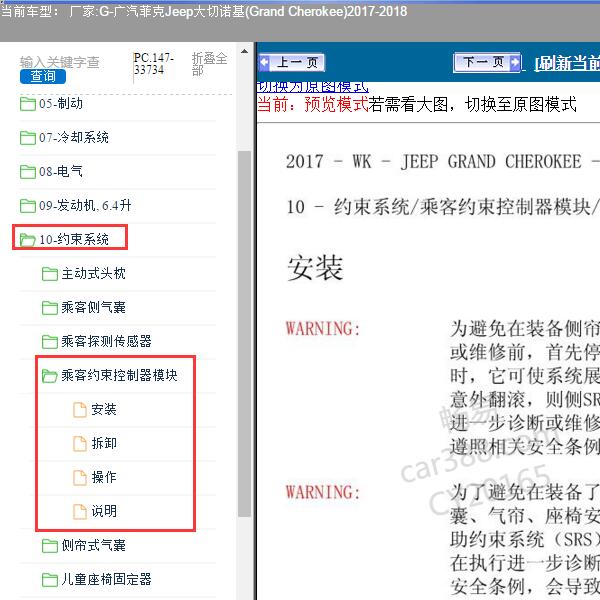The height and width of the screenshot is (600, 600).
Task: Expand the 08-电气 tree entry
Action: [61, 171]
